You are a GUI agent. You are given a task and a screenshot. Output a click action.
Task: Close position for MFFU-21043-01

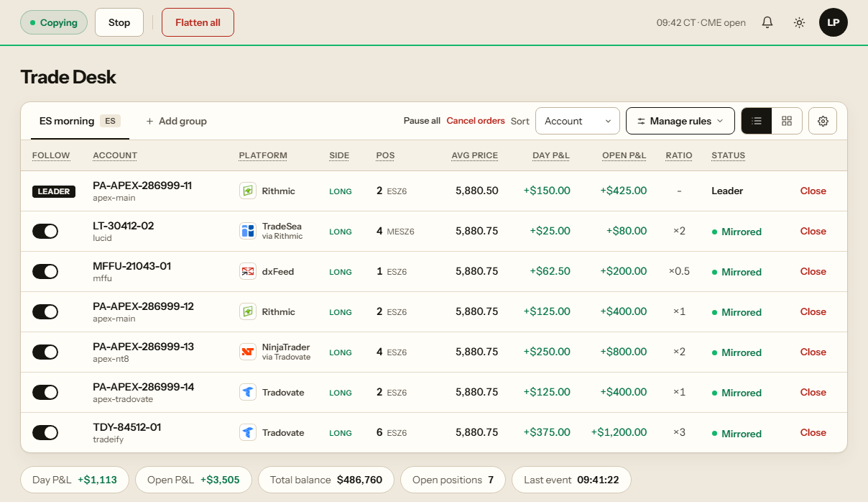tap(813, 271)
